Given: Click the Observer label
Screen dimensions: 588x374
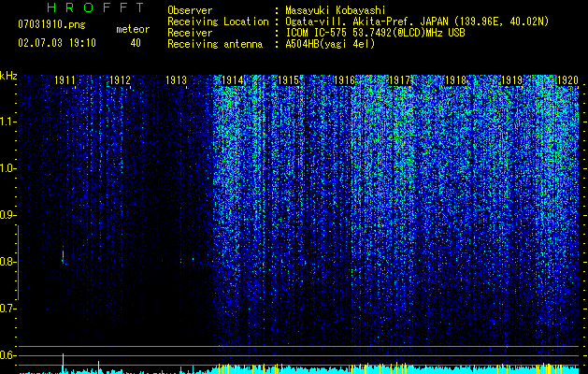Looking at the screenshot, I should [190, 10].
